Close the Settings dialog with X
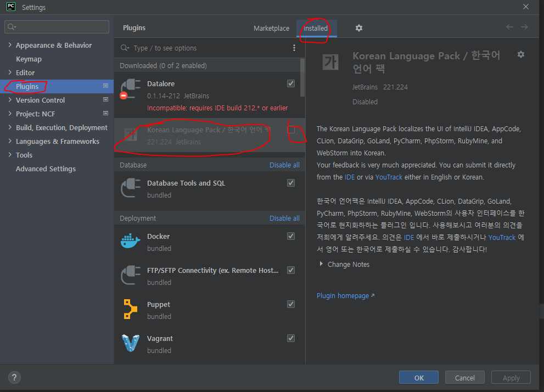Viewport: 544px width, 392px height. (x=526, y=7)
